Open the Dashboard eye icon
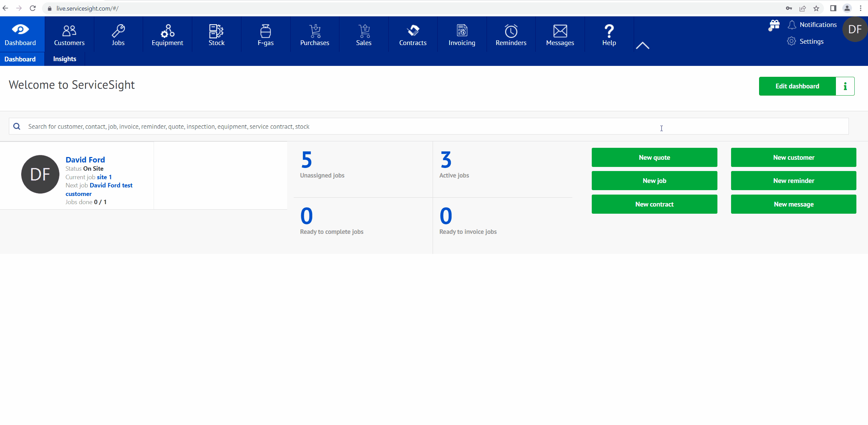The height and width of the screenshot is (425, 868). click(20, 30)
